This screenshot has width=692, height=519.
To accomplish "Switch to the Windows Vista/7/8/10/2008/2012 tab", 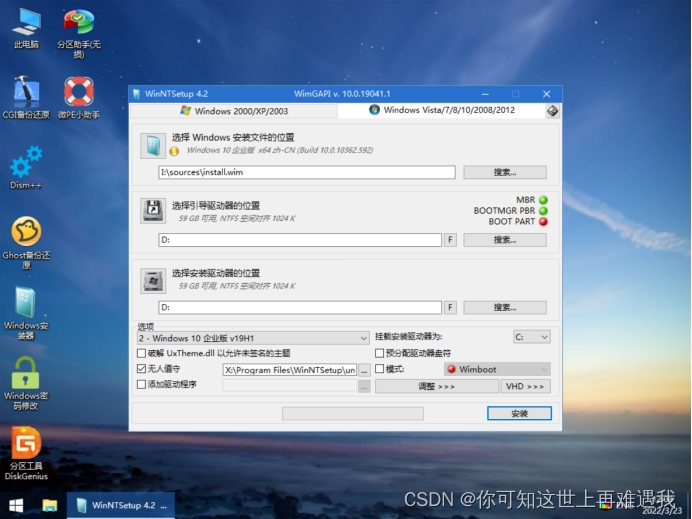I will click(442, 110).
